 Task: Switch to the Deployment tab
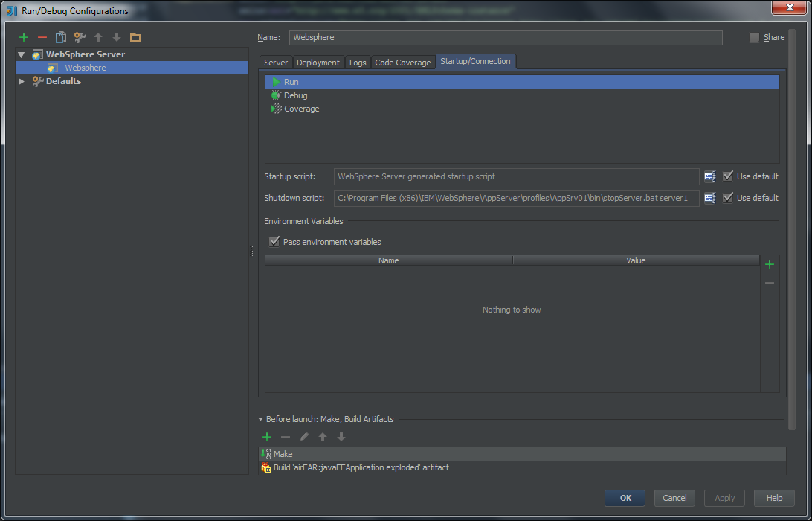click(318, 63)
